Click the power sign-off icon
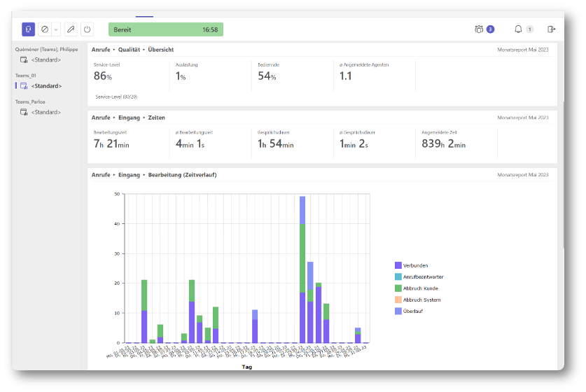The height and width of the screenshot is (392, 586). click(x=87, y=29)
